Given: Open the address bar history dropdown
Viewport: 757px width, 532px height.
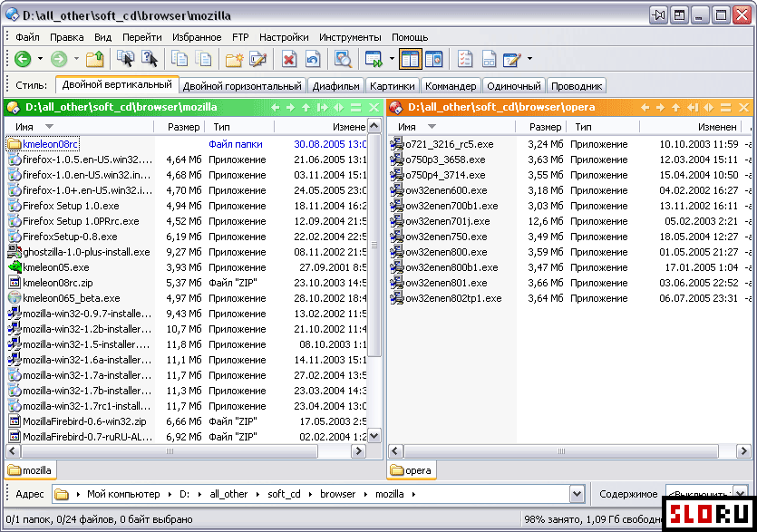Looking at the screenshot, I should (x=577, y=494).
